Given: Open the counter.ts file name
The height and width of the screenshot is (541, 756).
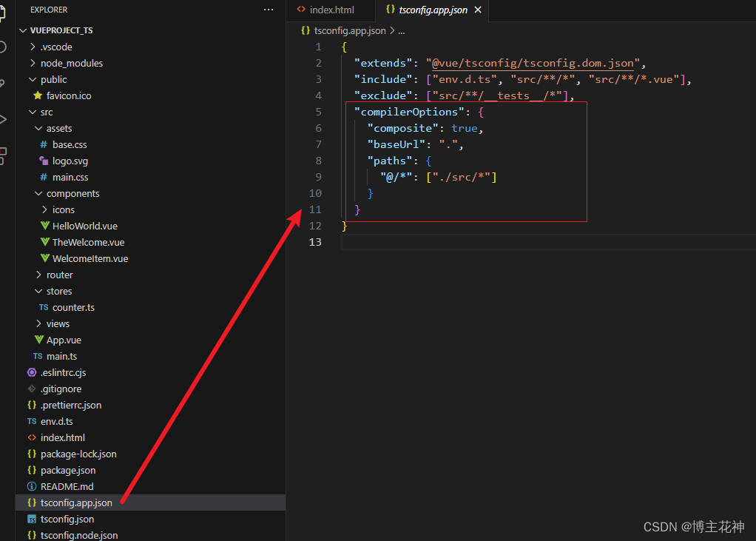Looking at the screenshot, I should tap(73, 308).
